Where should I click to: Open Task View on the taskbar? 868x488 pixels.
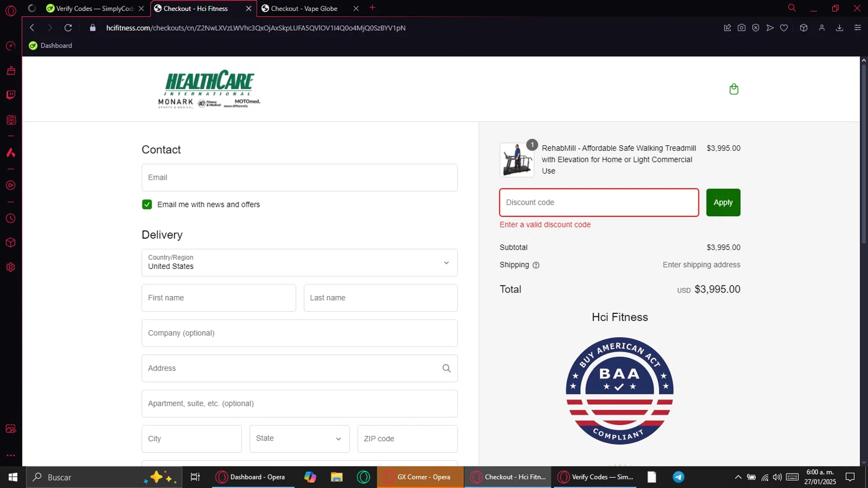195,477
